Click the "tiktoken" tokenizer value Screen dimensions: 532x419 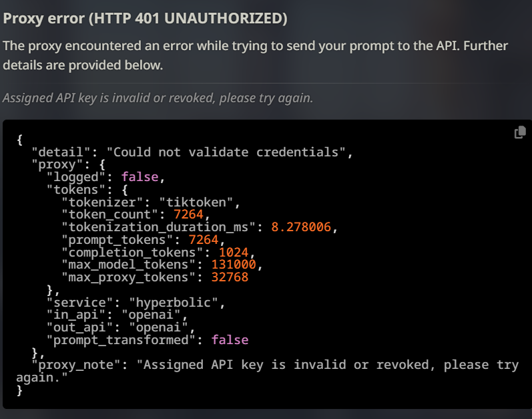(x=196, y=202)
